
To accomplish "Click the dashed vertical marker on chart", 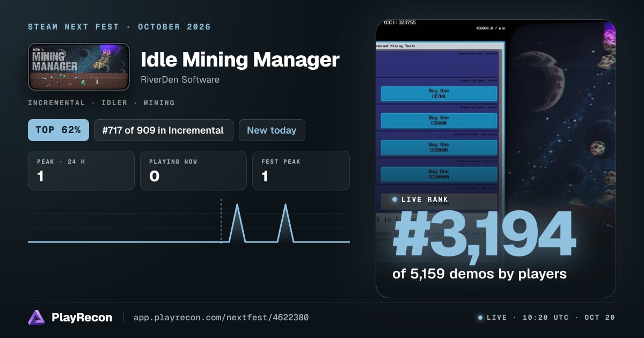I will click(x=221, y=221).
